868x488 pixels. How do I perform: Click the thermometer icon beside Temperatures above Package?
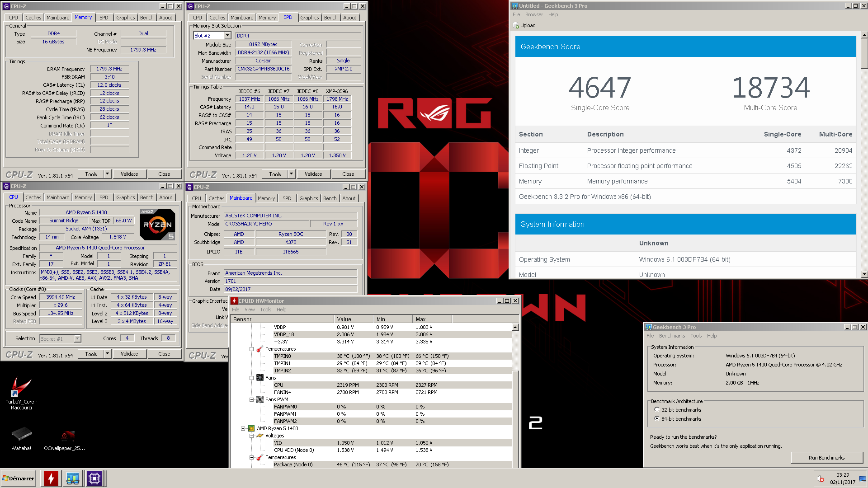(x=259, y=457)
